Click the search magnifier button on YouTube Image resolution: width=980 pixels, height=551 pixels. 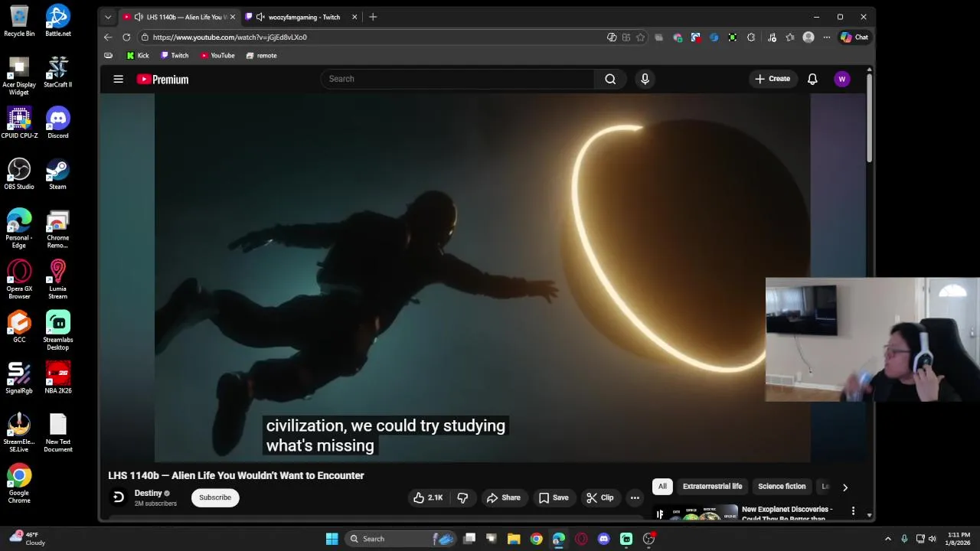(610, 79)
